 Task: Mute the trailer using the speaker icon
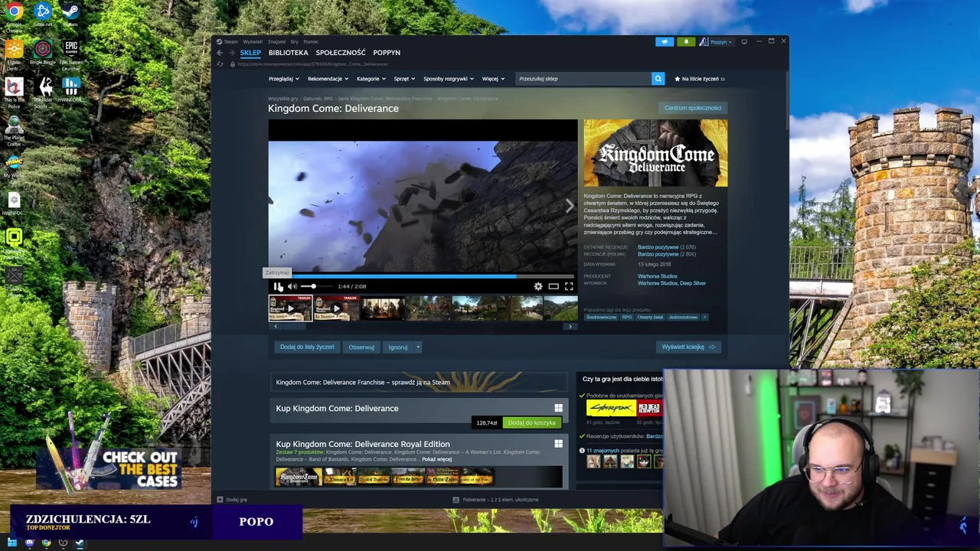(x=292, y=286)
